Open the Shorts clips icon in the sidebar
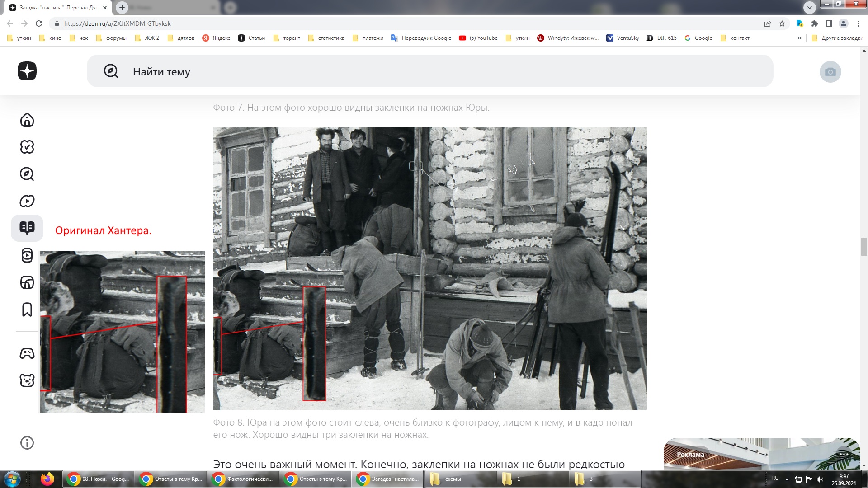Viewport: 868px width, 488px height. [27, 255]
